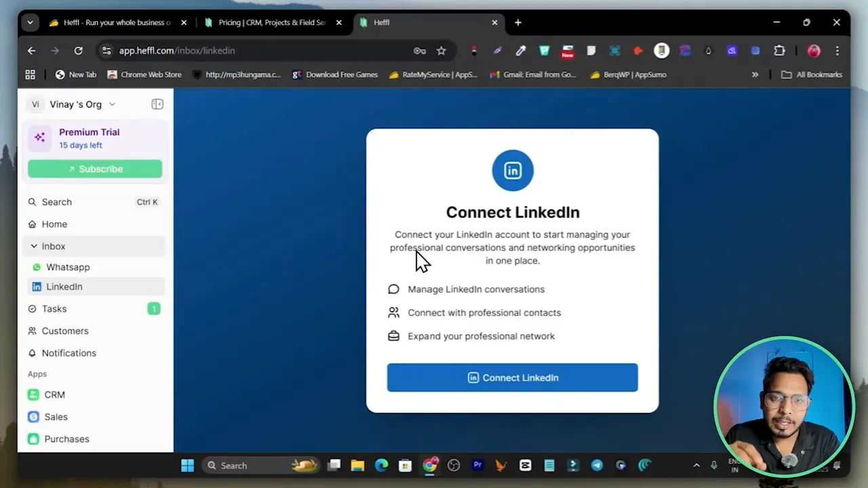Open the Whatsapp inbox in the sidebar
The image size is (868, 488).
tap(67, 266)
